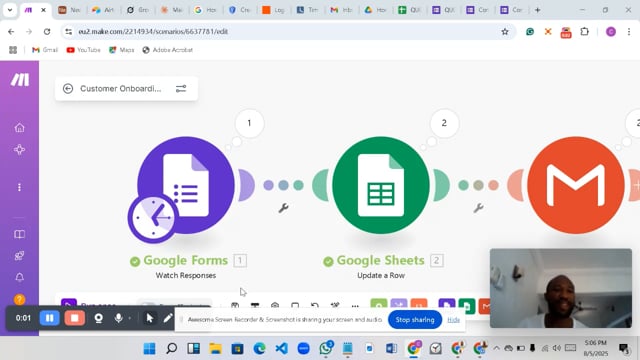The height and width of the screenshot is (360, 640).
Task: Click the rocket icon in the Make sidebar
Action: pyautogui.click(x=19, y=256)
